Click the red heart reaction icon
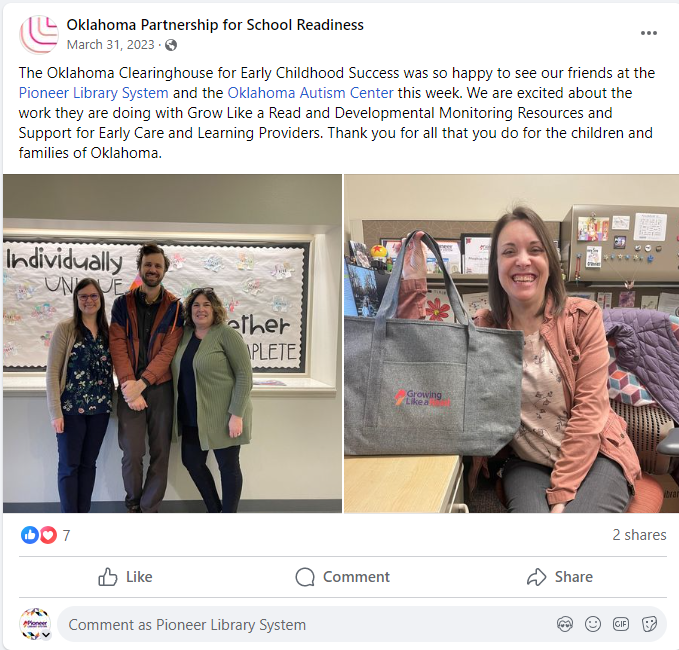This screenshot has height=650, width=679. click(x=48, y=535)
